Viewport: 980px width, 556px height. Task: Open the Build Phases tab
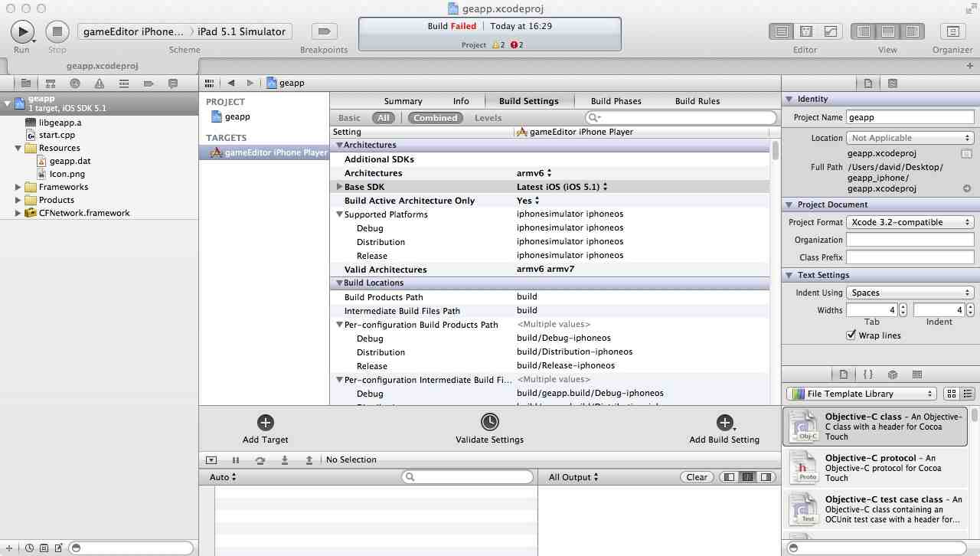616,101
